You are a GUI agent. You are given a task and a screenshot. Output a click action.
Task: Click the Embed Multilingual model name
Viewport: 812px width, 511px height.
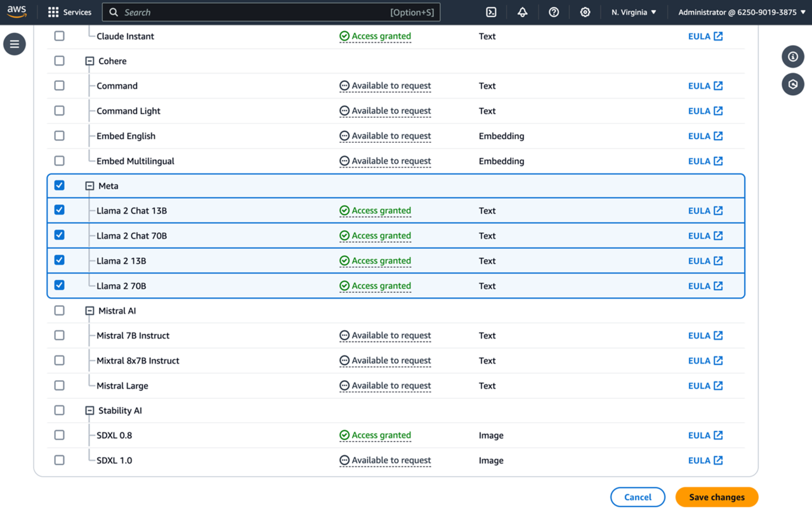pyautogui.click(x=135, y=161)
